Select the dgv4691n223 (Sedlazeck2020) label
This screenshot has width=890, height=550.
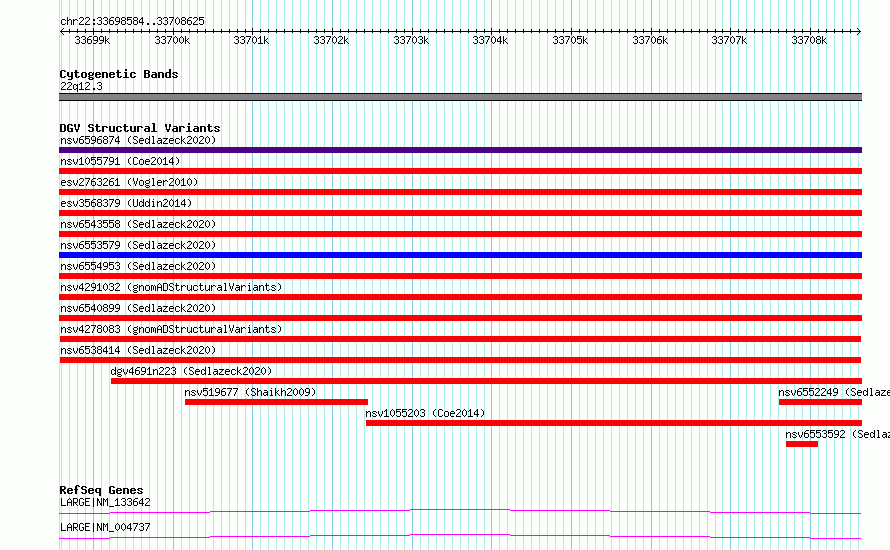pos(191,371)
